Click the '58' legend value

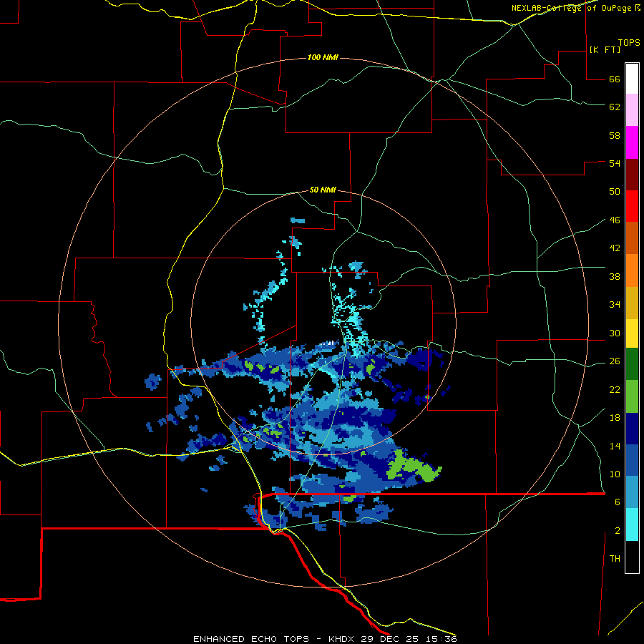615,135
